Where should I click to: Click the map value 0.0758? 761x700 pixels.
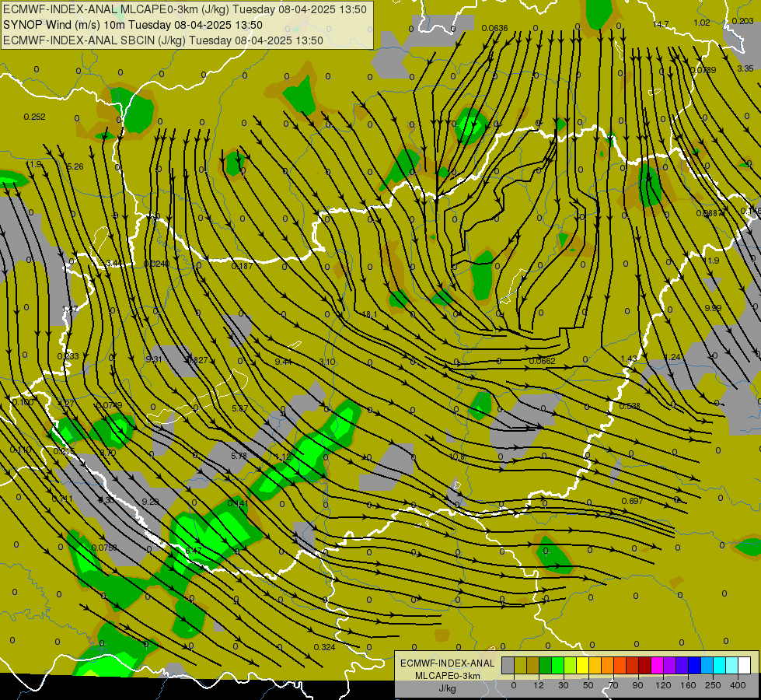click(104, 548)
